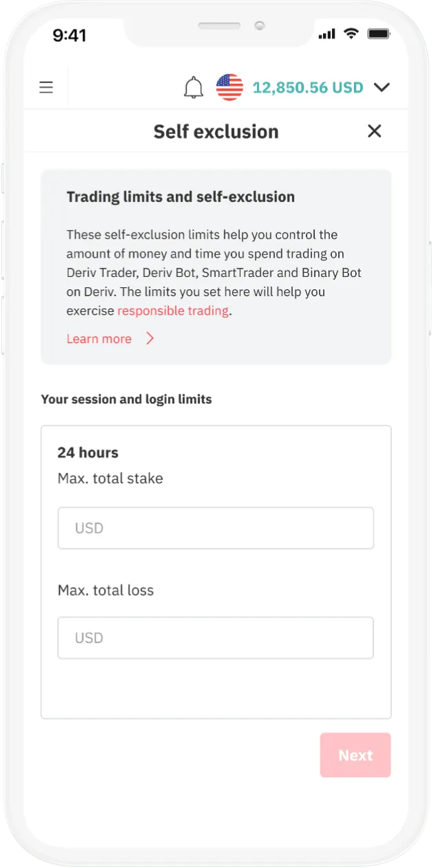Expand the account balance dropdown
This screenshot has width=433, height=868.
(381, 87)
